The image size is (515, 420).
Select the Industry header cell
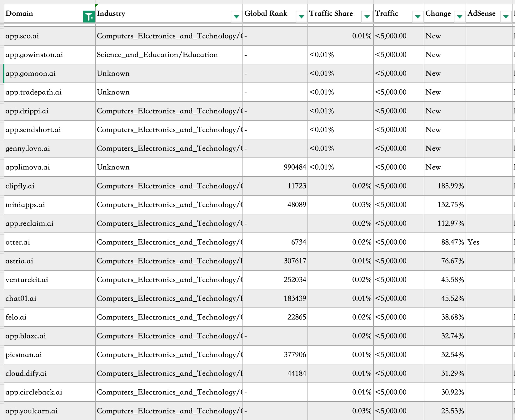169,13
